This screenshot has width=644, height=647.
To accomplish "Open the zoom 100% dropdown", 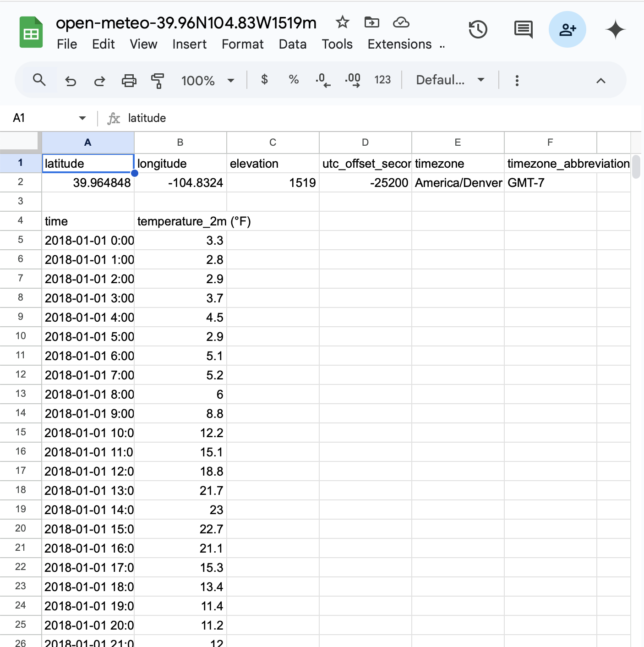I will pos(207,81).
